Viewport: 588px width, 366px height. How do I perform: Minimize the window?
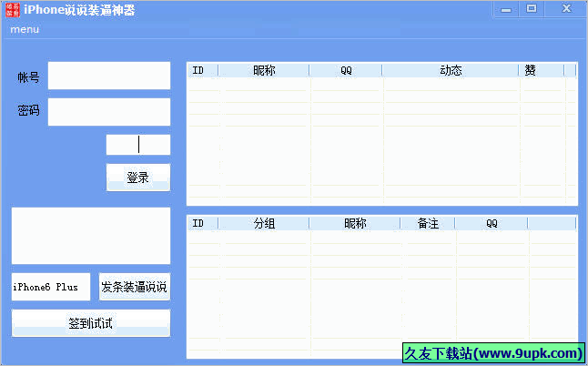[506, 9]
